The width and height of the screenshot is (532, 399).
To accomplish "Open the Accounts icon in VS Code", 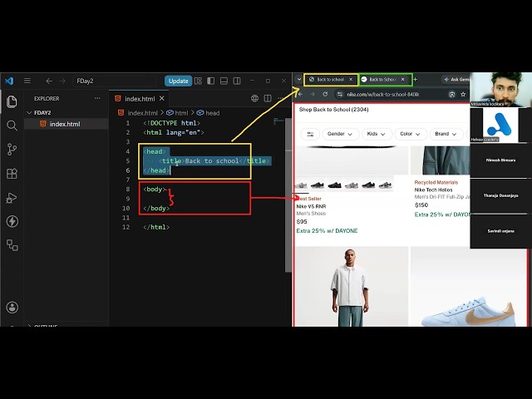I will click(x=12, y=308).
